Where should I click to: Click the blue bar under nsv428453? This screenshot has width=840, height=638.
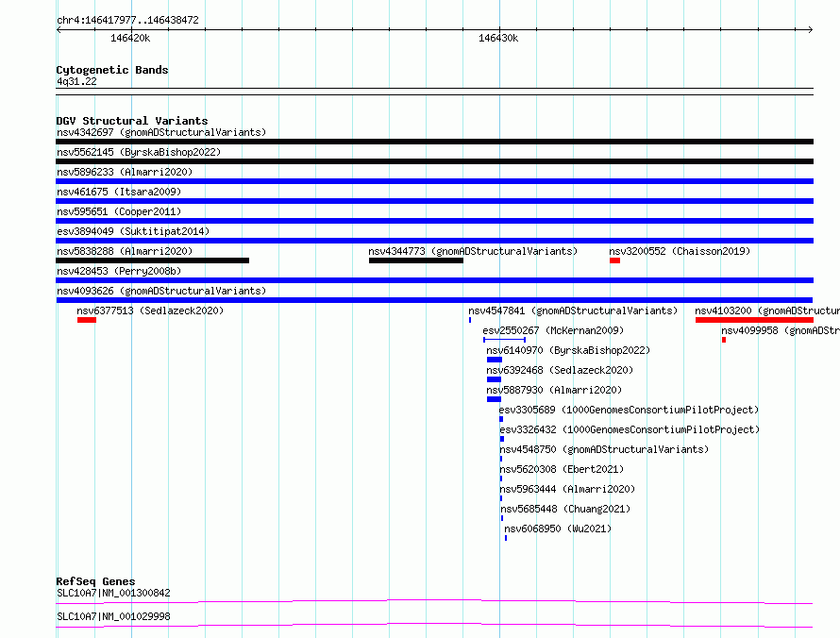[x=434, y=280]
